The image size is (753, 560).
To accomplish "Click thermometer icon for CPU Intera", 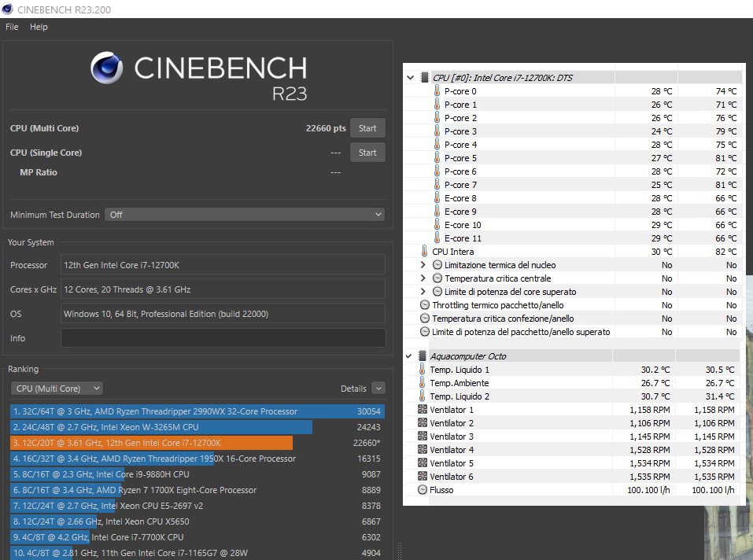I will point(425,252).
